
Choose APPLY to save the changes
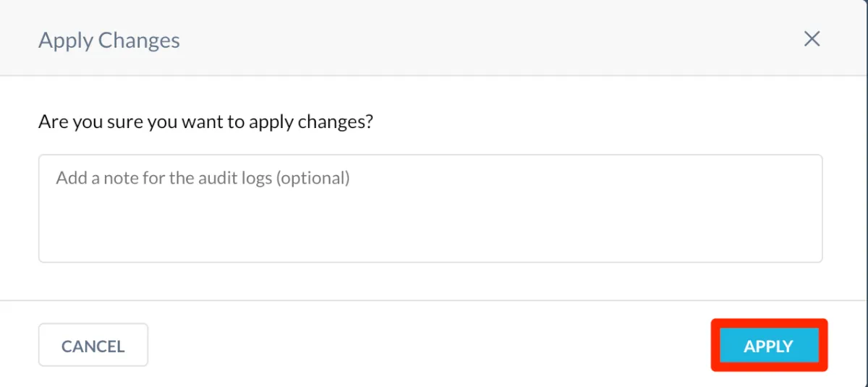coord(769,346)
